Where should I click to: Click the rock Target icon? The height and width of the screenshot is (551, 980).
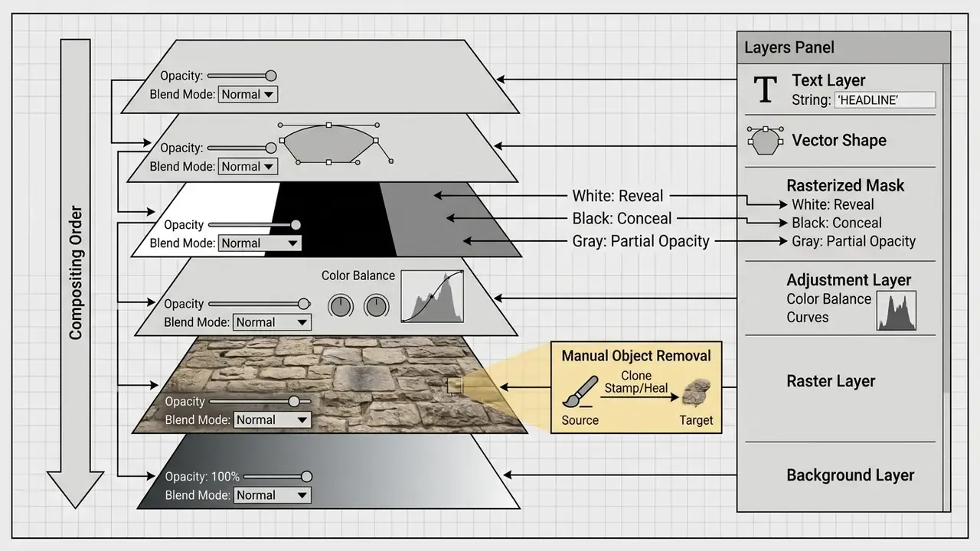[695, 393]
